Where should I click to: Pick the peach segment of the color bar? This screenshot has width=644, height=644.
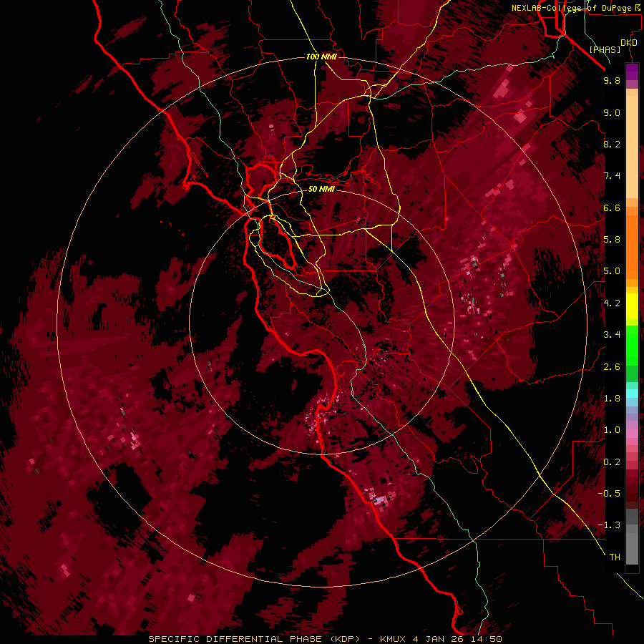point(632,147)
